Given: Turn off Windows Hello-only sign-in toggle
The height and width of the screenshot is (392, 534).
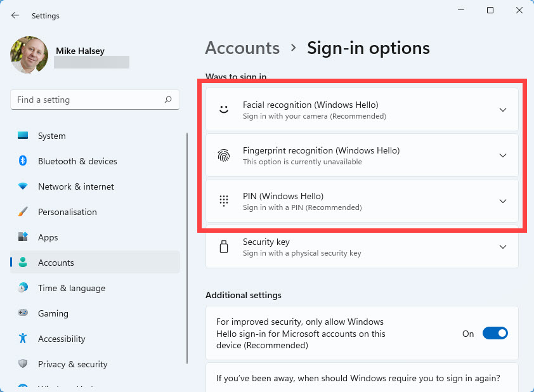Looking at the screenshot, I should click(495, 334).
